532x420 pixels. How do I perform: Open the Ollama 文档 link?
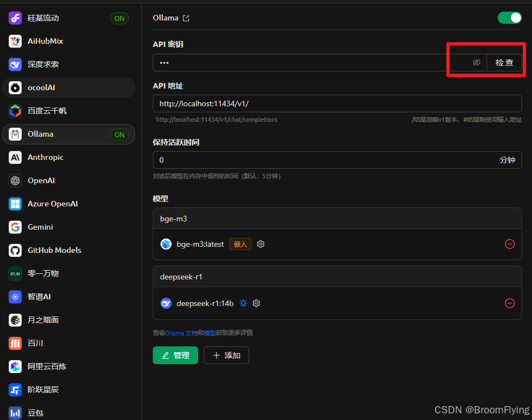[x=181, y=333]
